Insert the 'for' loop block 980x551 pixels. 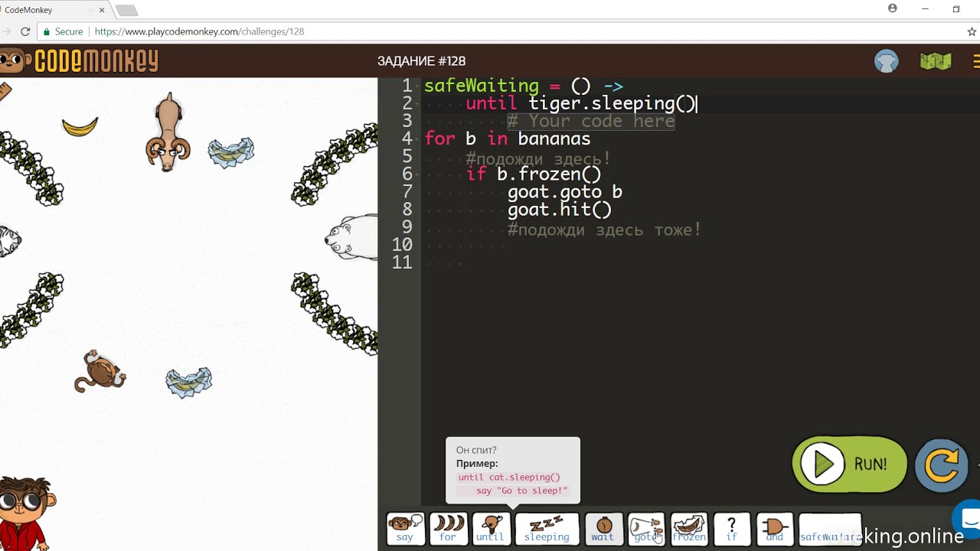(x=448, y=529)
